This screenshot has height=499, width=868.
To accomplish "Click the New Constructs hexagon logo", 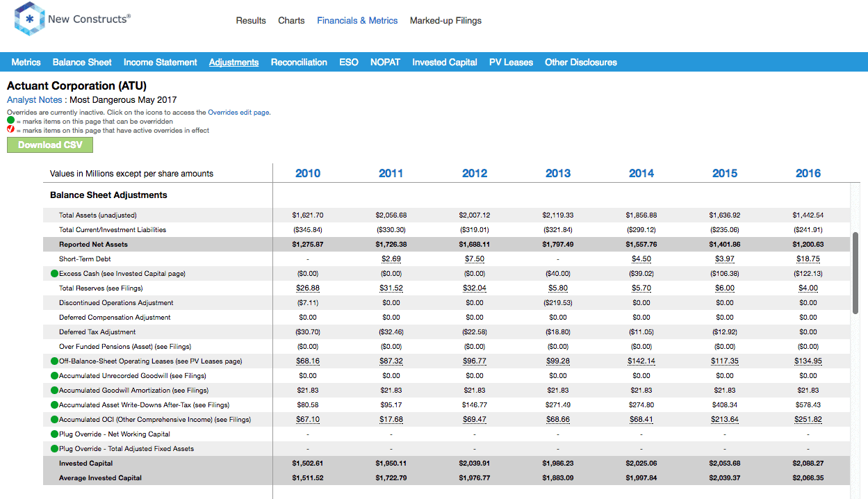I will point(29,19).
